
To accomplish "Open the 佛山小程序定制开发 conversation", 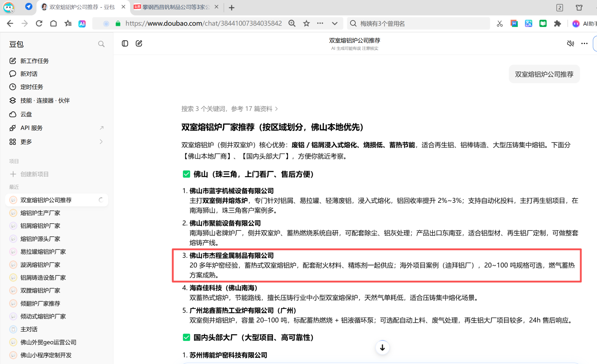I will [x=57, y=355].
